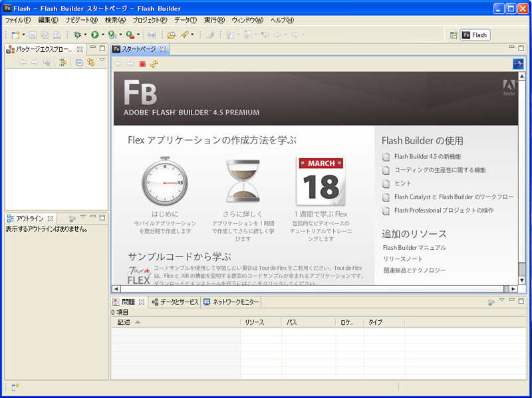Click the New wizard icon in toolbar

15,35
